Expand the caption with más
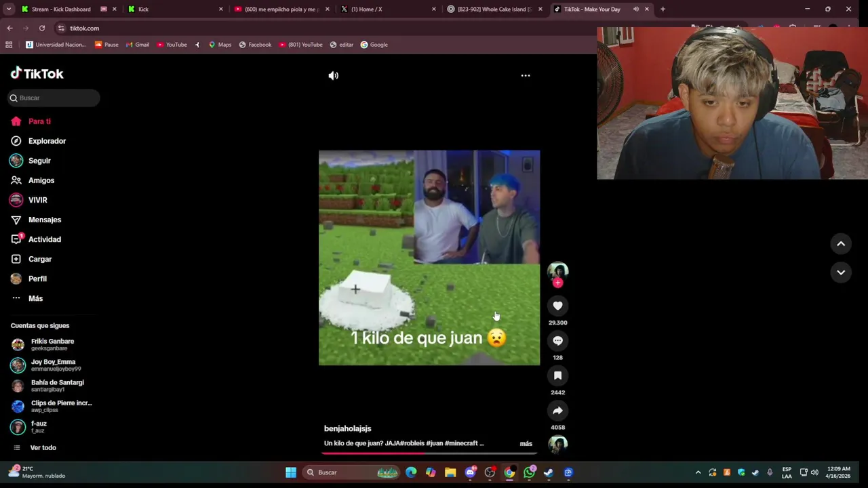 (526, 443)
